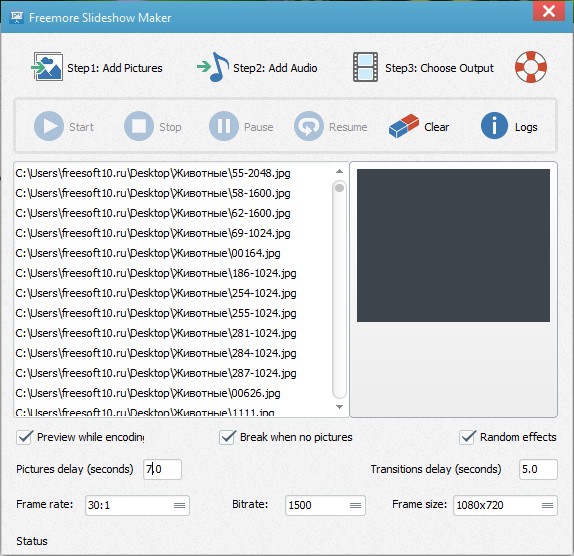
Task: Select file 55-2048.jpg in list
Action: pyautogui.click(x=153, y=173)
